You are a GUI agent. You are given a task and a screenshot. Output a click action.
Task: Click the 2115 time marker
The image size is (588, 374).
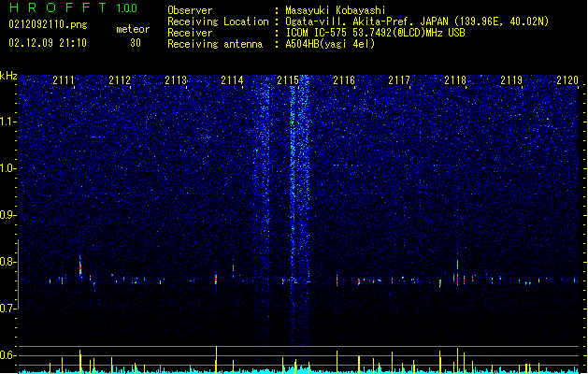tap(288, 79)
